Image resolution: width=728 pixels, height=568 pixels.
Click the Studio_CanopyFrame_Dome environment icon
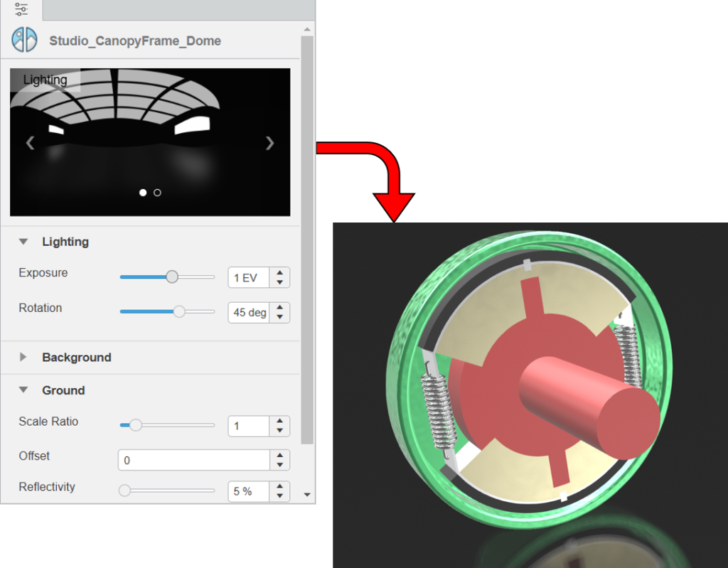[25, 40]
